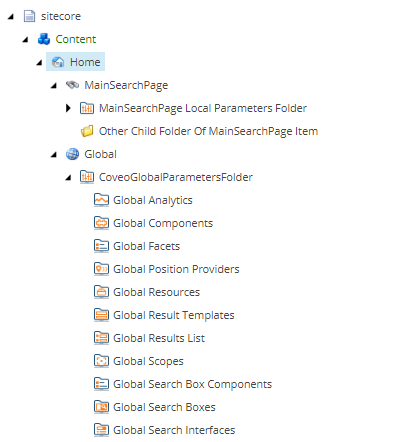Click the Global Search Box Components folder icon

click(101, 384)
